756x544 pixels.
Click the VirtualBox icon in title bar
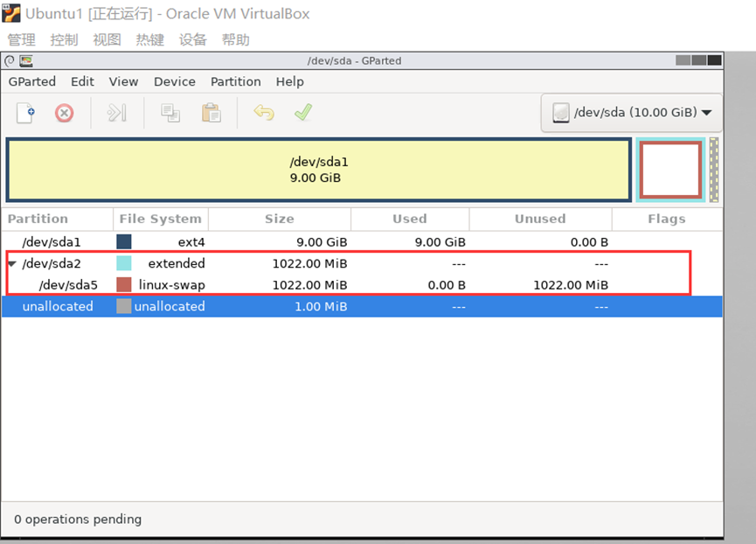(11, 13)
